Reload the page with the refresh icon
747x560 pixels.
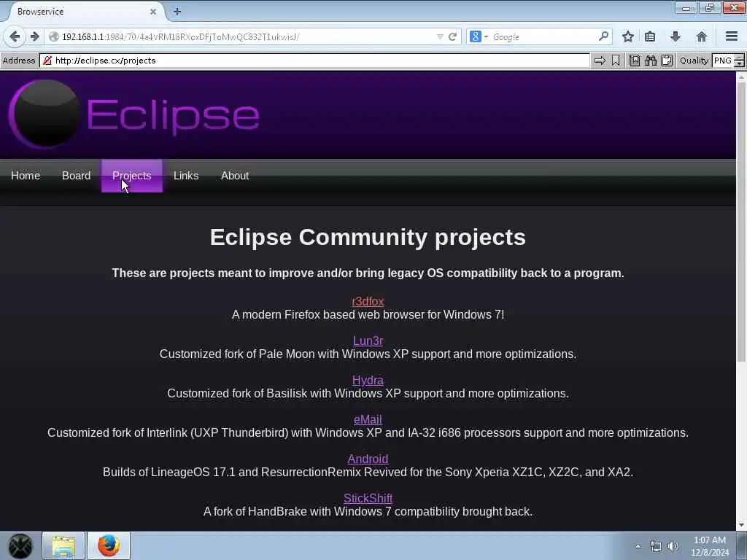tap(452, 36)
